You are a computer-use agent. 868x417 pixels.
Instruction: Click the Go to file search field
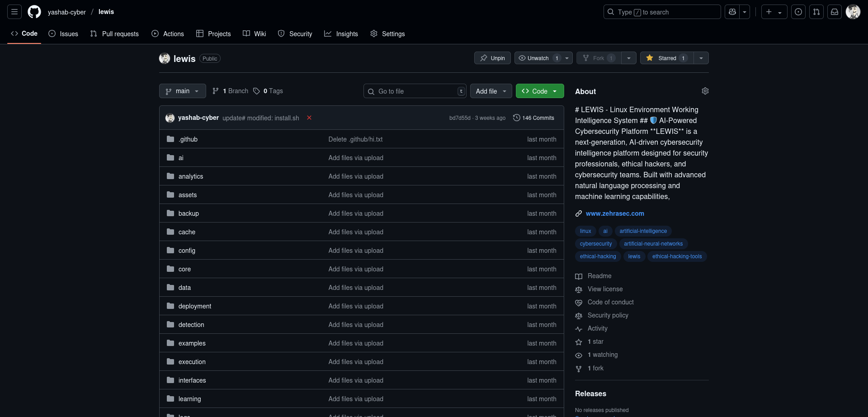tap(415, 91)
